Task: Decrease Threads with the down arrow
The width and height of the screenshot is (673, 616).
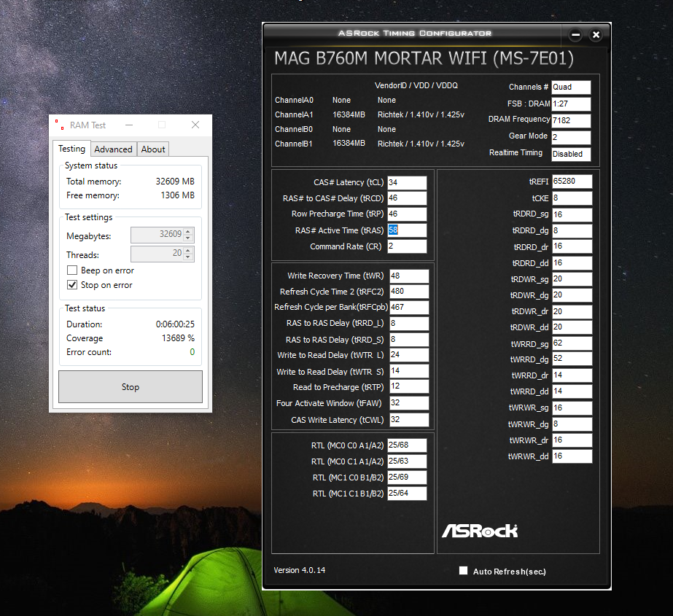Action: pos(188,257)
